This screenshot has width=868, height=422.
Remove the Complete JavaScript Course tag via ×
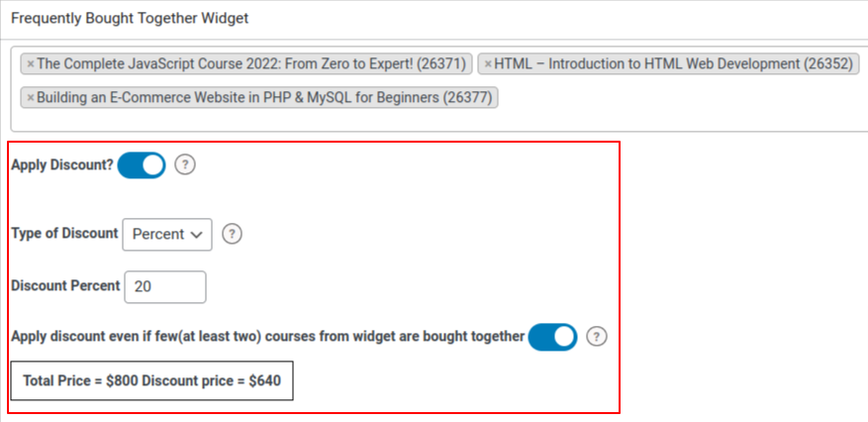coord(31,64)
